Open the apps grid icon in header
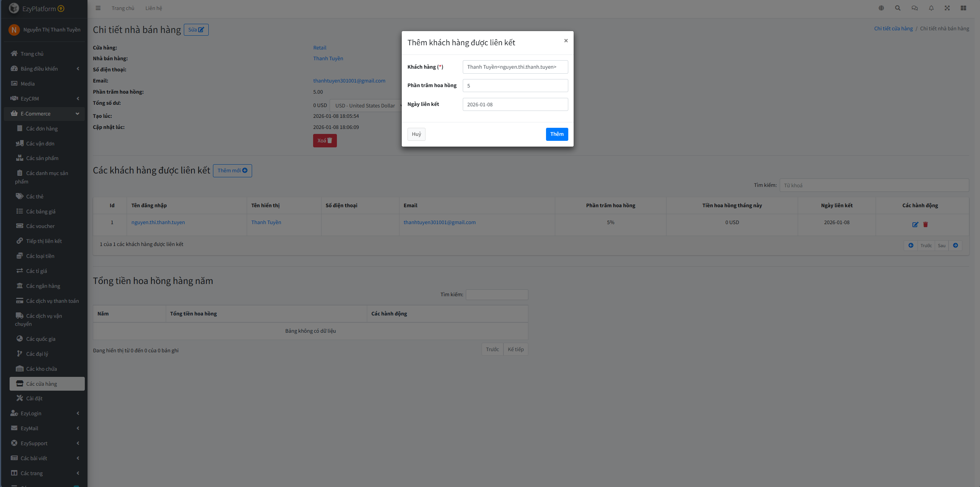This screenshot has width=980, height=487. pos(963,8)
